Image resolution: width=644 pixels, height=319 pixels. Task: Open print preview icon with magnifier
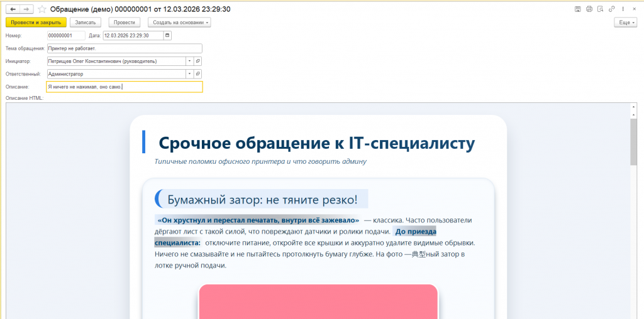[x=600, y=9]
